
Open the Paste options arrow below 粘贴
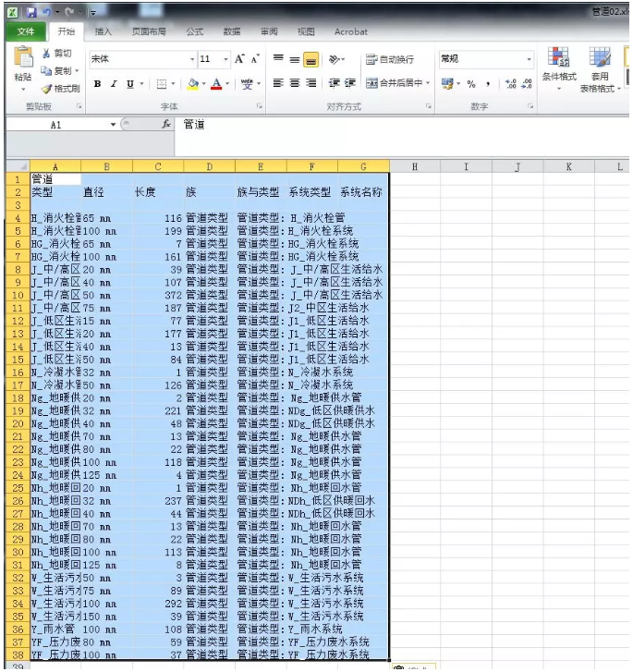tap(23, 90)
